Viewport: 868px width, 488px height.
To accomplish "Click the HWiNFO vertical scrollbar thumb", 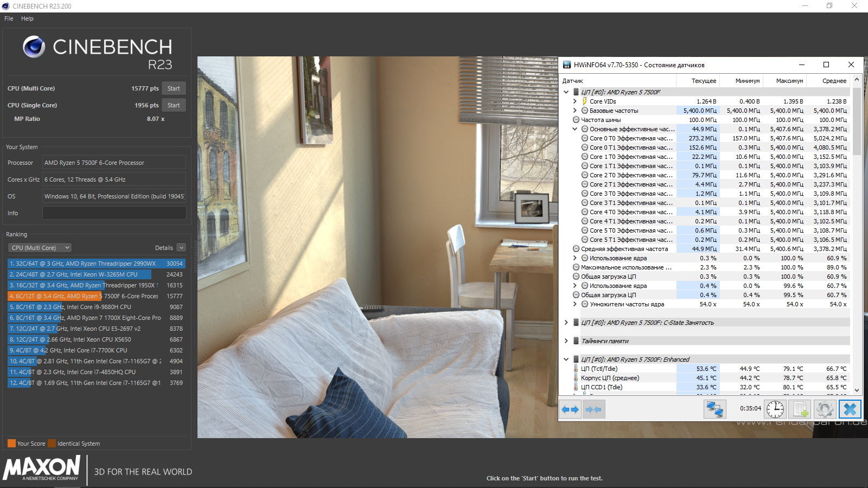I will pos(857,122).
